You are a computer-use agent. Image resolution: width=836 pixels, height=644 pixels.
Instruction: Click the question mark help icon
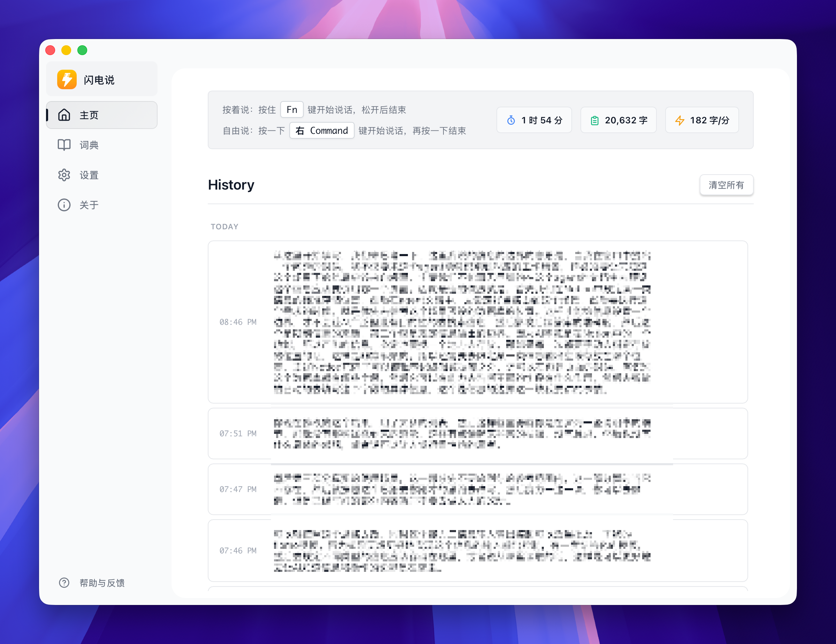point(64,582)
